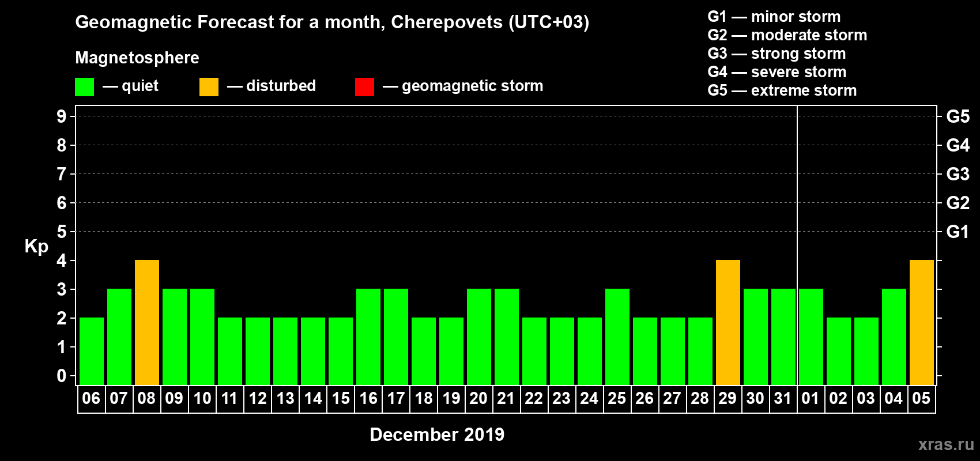Select the orange bar for day 08
The width and height of the screenshot is (980, 461).
147,323
